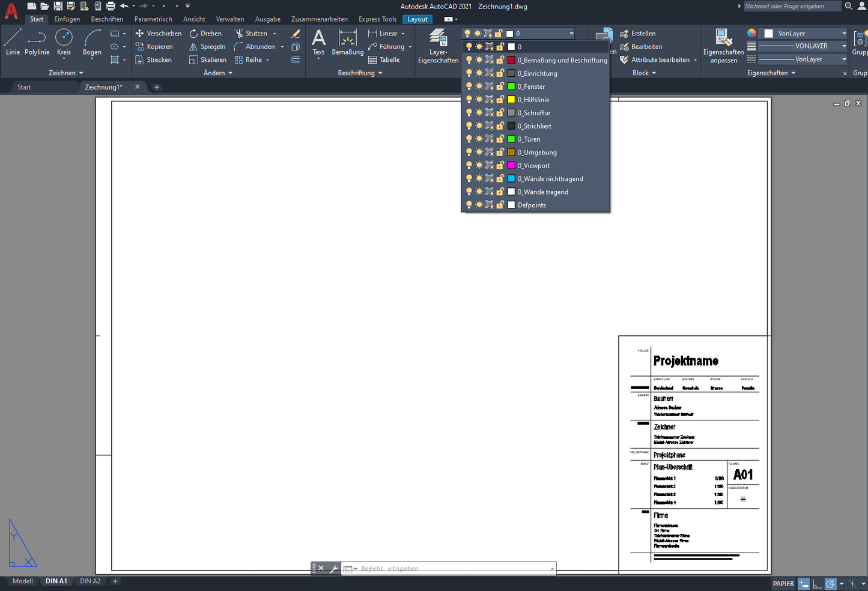
Task: Click the command line customize wrench icon
Action: coord(334,569)
